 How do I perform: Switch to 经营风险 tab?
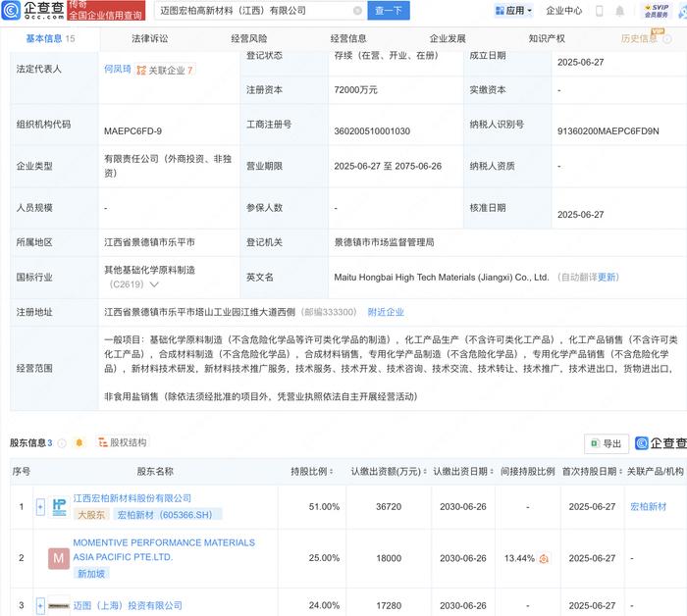249,39
